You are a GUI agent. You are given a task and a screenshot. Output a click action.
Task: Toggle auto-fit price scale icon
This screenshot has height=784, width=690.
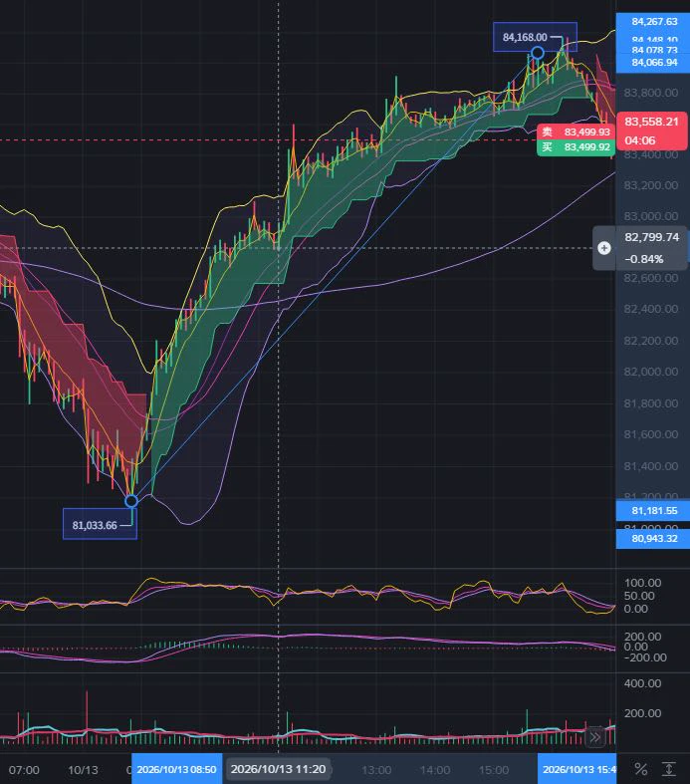pyautogui.click(x=668, y=769)
